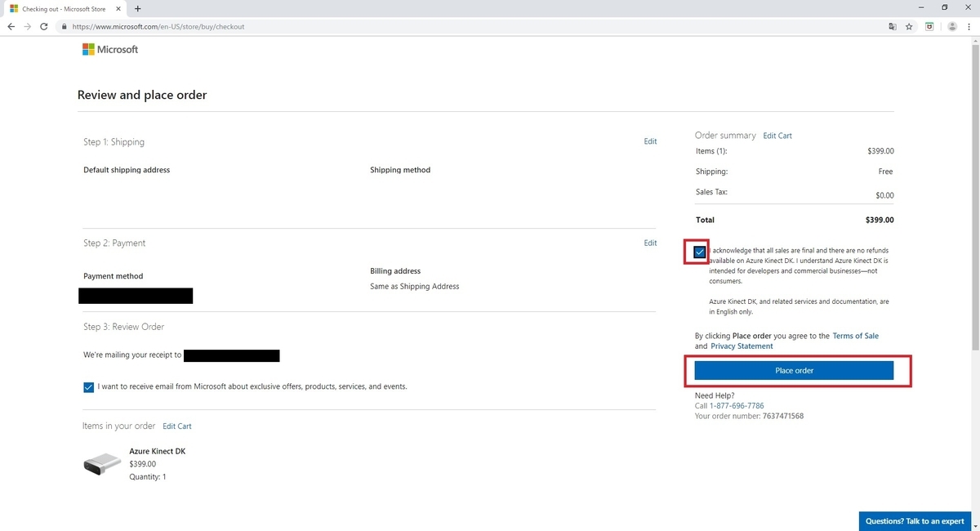
Task: Click the Total $399.00 amount
Action: point(880,220)
